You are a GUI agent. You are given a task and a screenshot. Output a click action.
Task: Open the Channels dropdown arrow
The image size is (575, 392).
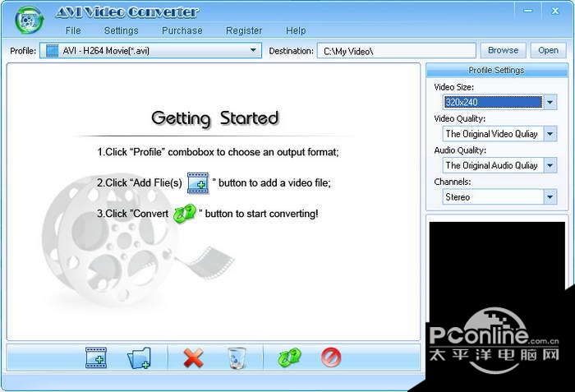(x=550, y=196)
